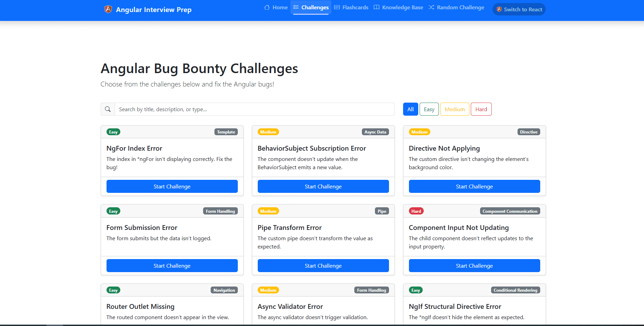Click the NgFor Index Error title
644x326 pixels.
point(134,148)
